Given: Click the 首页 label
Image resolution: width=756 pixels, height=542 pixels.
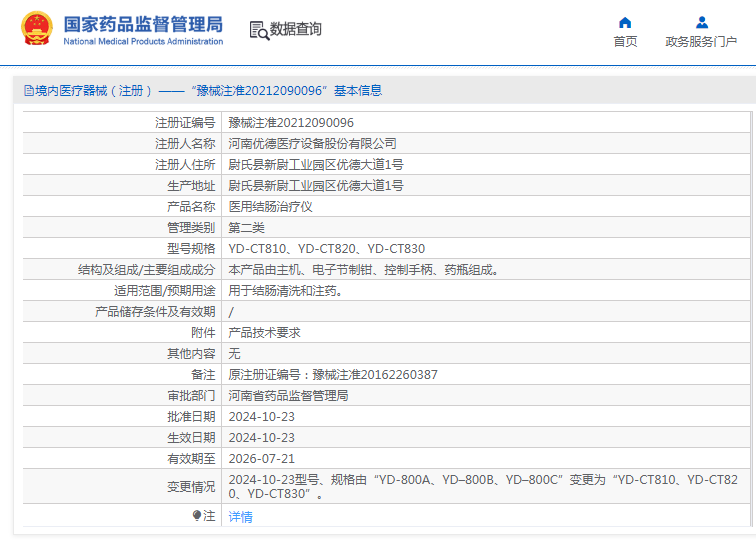Looking at the screenshot, I should click(625, 41).
